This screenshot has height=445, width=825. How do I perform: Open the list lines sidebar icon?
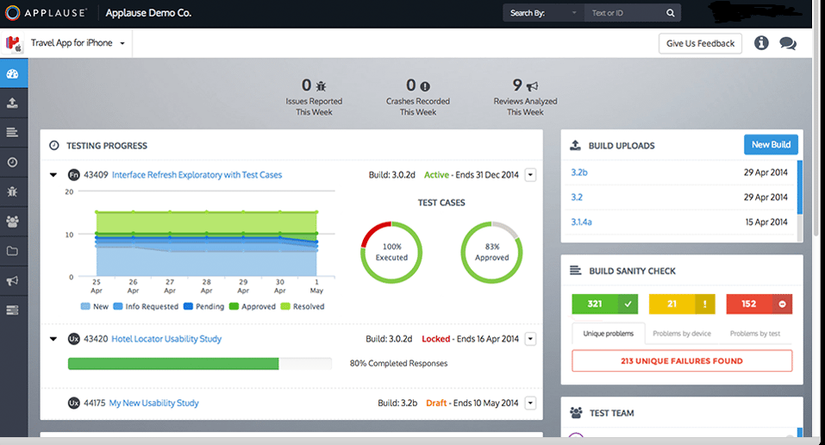(13, 133)
